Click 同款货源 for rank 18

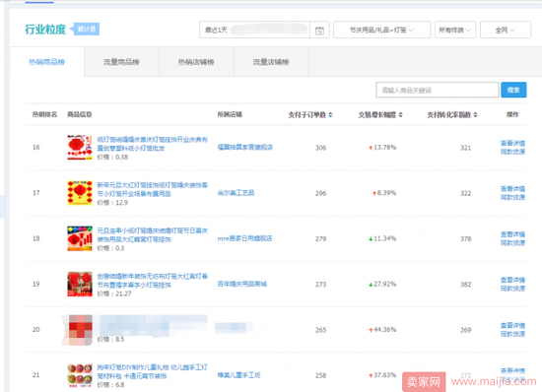512,243
